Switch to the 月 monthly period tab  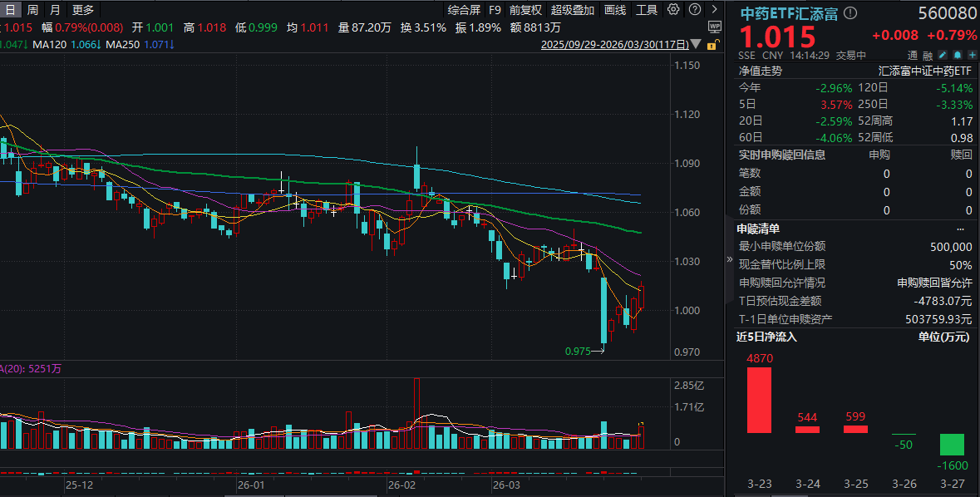click(x=54, y=10)
